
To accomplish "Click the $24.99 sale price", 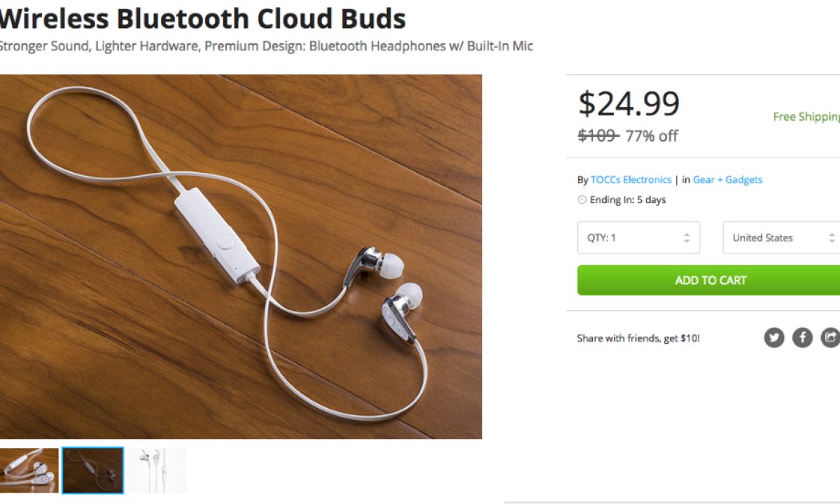I will pos(629,104).
